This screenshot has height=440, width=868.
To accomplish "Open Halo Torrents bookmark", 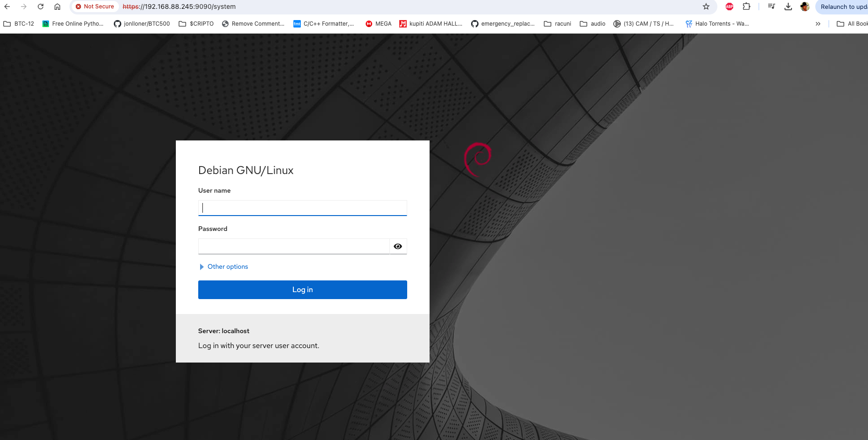I will coord(717,24).
